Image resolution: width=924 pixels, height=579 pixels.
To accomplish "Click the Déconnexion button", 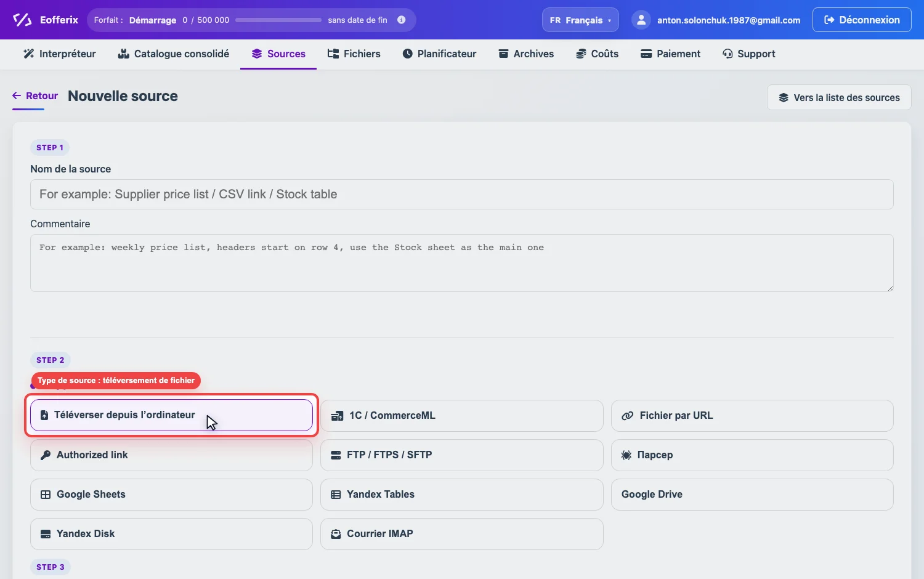I will [x=862, y=20].
